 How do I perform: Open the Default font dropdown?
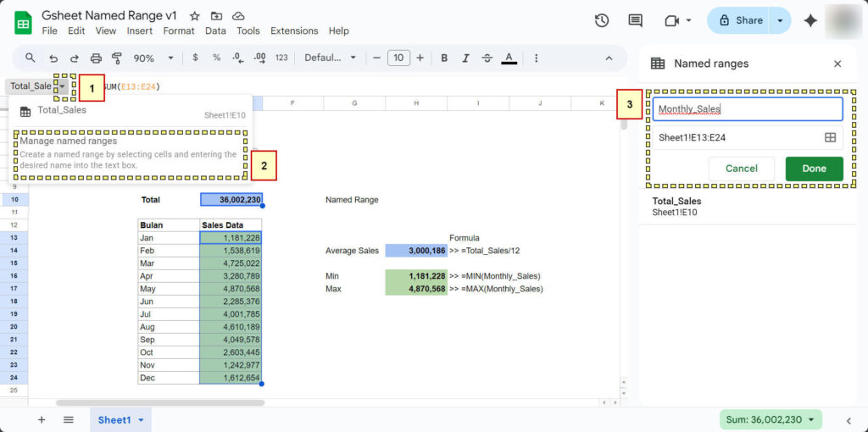[331, 58]
